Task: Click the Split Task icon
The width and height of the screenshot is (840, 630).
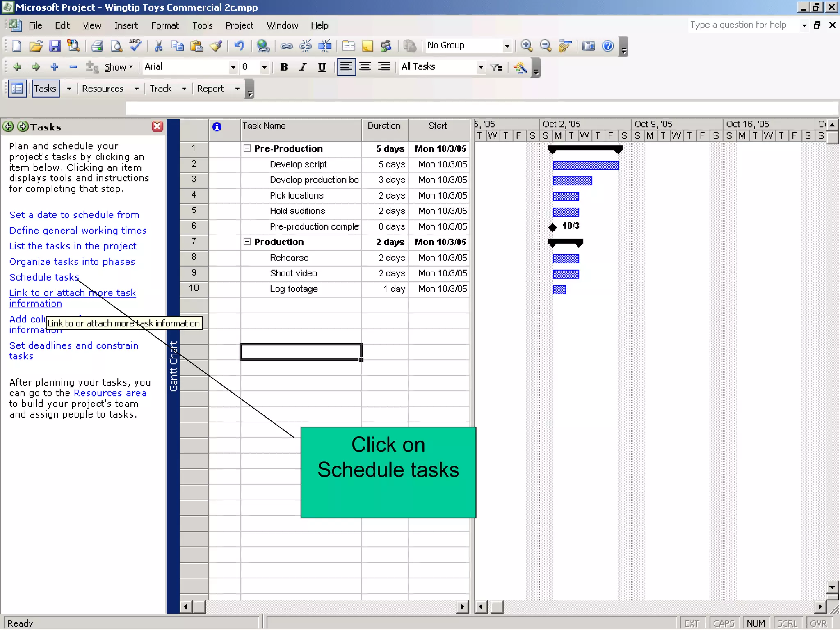Action: [x=325, y=46]
